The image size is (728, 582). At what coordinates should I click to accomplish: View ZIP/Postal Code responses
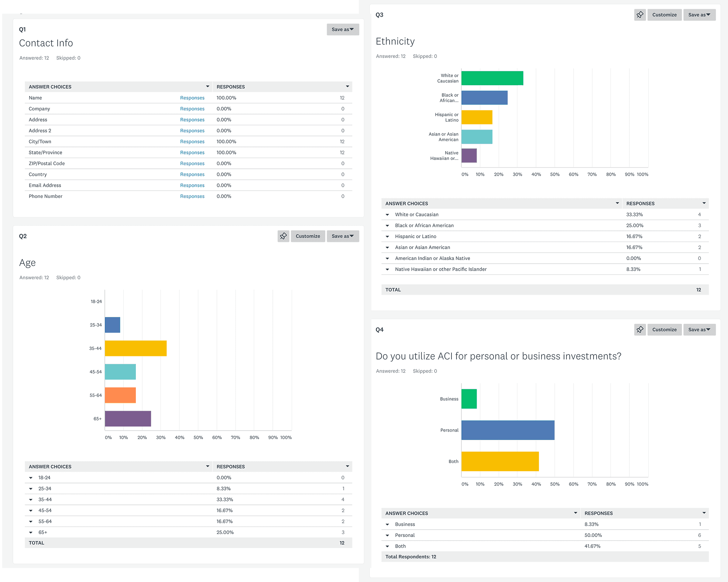tap(192, 163)
